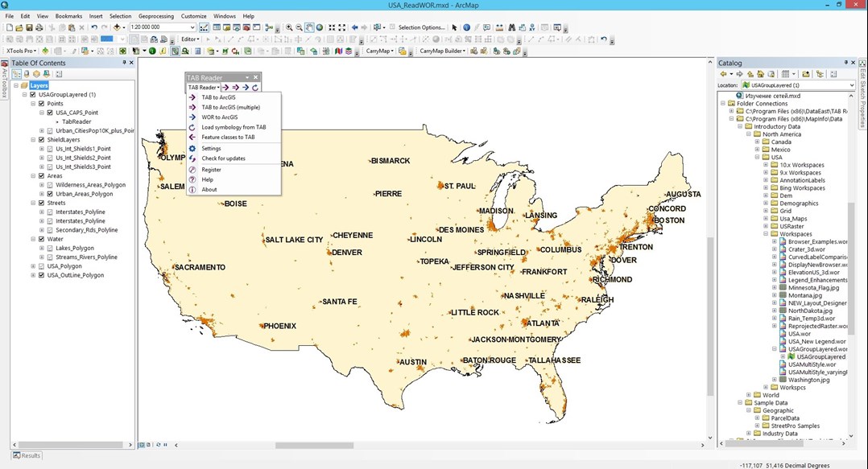The width and height of the screenshot is (868, 469).
Task: Select Canada folder in Catalog
Action: [x=780, y=142]
